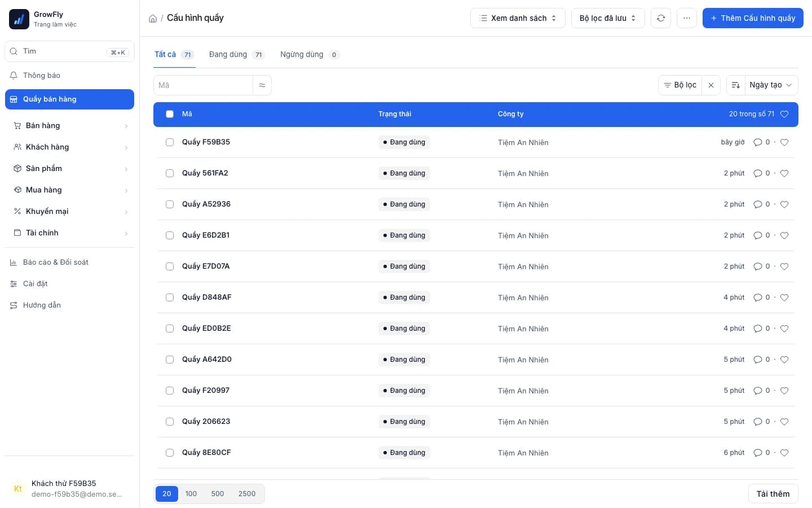812x508 pixels.
Task: Open the Xem danh sách view dropdown
Action: (x=518, y=18)
